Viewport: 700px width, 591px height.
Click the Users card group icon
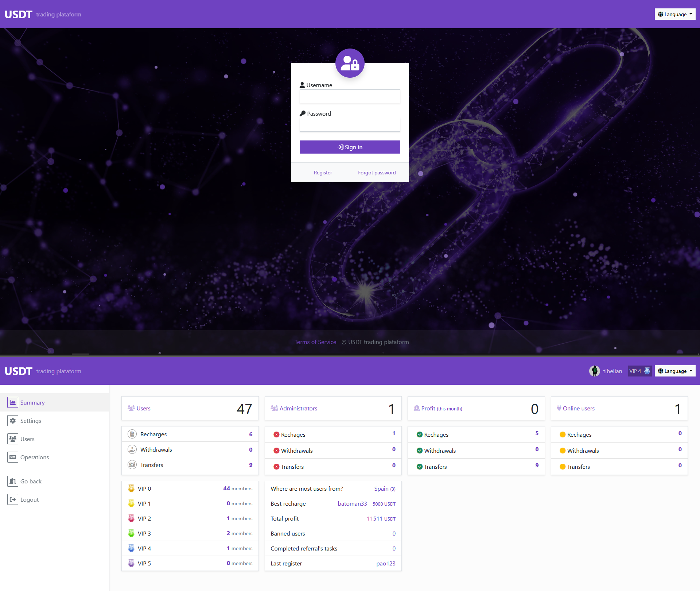coord(131,408)
